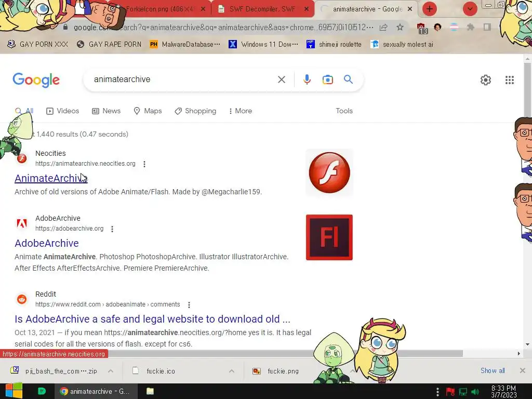
Task: Open shimeji roulette bookmark
Action: point(334,45)
